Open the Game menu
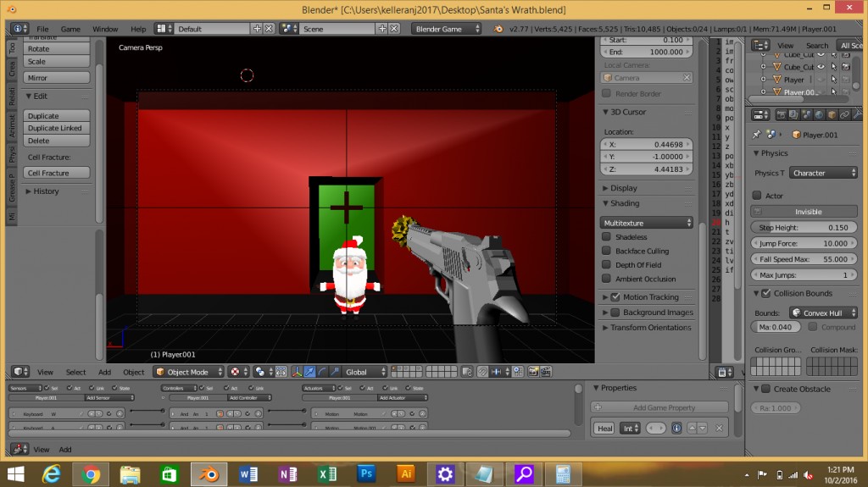Screen dimensions: 868x487 click(x=70, y=29)
